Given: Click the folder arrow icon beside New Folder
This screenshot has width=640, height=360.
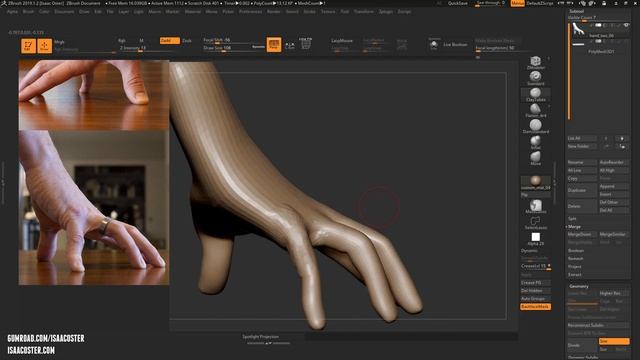Looking at the screenshot, I should point(622,146).
